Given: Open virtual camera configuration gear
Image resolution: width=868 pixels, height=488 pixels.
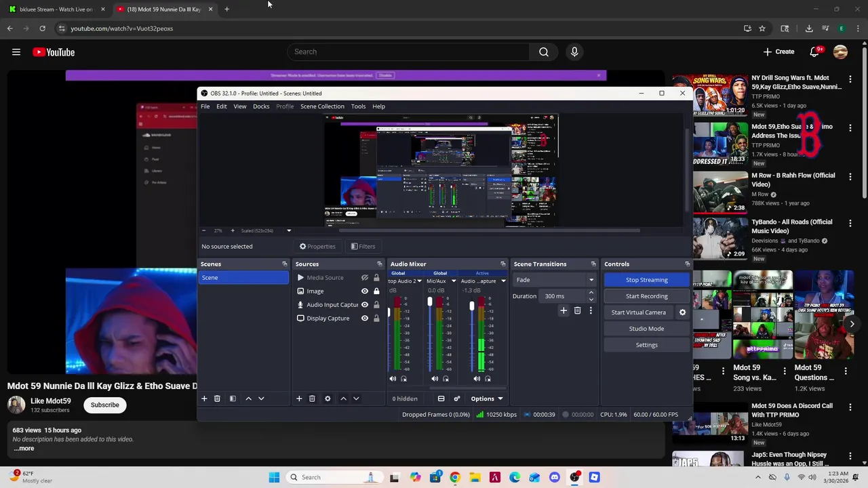Looking at the screenshot, I should click(x=682, y=312).
